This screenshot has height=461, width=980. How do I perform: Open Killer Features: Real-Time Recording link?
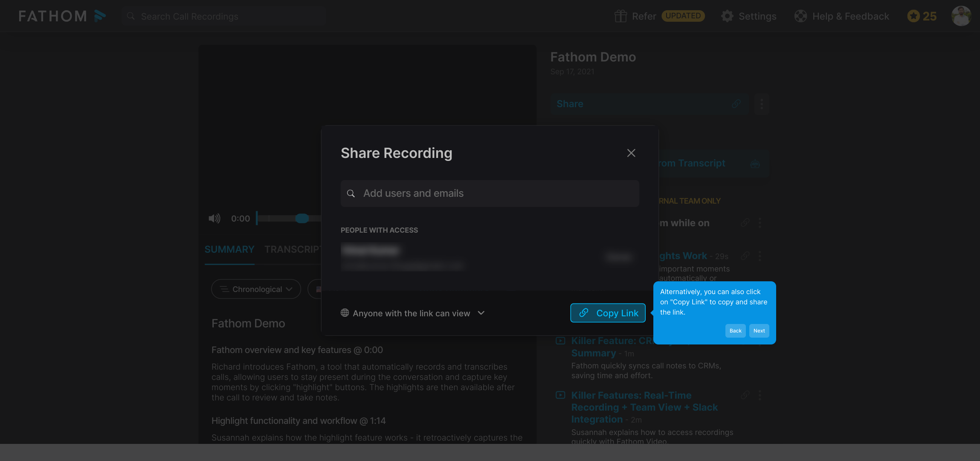tap(644, 407)
